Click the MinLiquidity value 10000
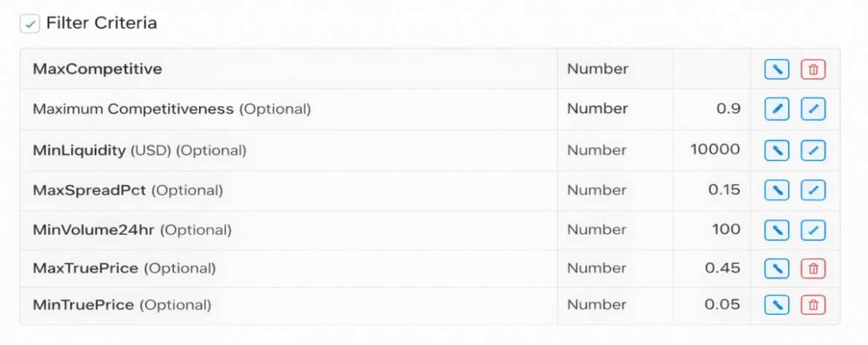868x345 pixels. [715, 150]
